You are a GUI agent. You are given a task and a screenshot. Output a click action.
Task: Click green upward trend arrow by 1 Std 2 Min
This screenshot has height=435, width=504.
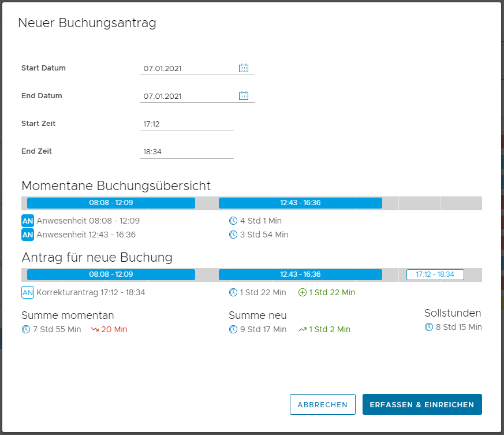tap(303, 329)
